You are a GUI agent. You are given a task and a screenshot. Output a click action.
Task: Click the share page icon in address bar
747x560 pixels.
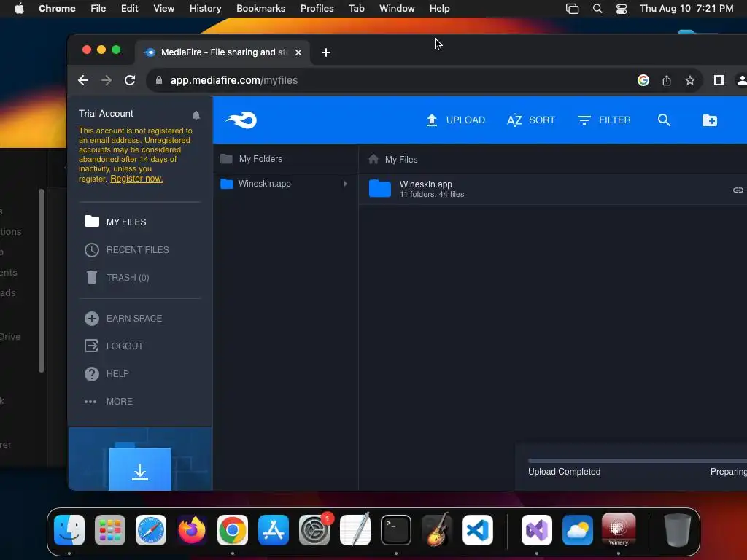click(667, 80)
